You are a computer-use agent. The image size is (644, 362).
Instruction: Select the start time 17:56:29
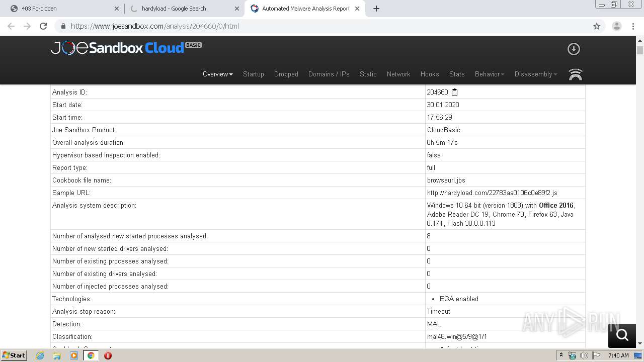pos(439,117)
